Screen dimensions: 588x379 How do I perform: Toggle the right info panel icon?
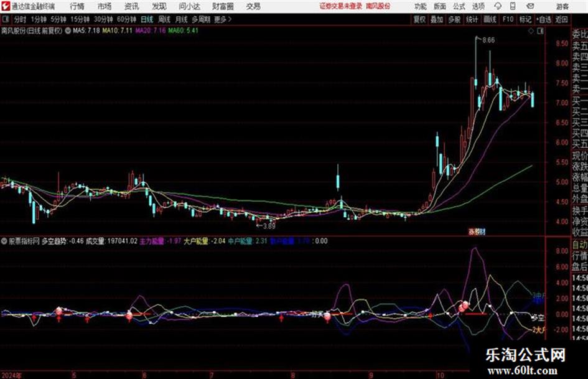[x=540, y=31]
